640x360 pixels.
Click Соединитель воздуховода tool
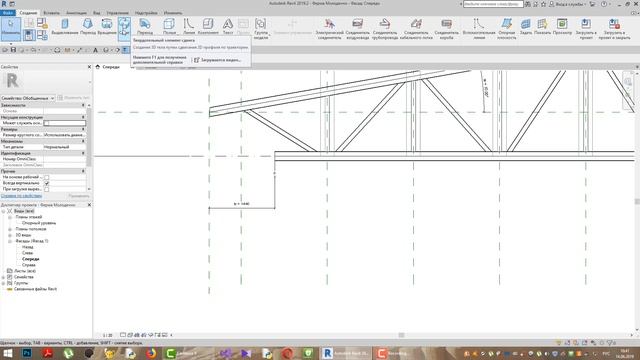pos(358,29)
